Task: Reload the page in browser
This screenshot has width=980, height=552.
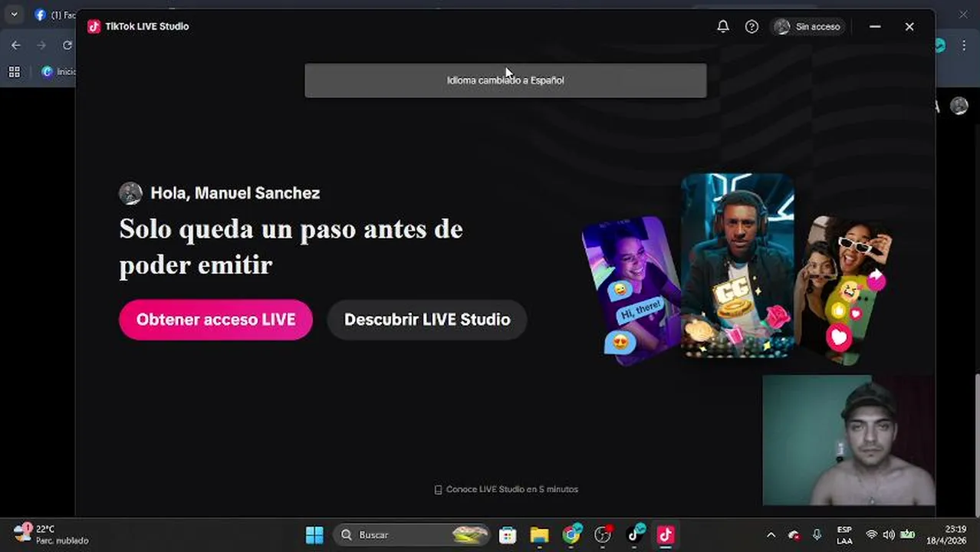Action: [x=67, y=45]
